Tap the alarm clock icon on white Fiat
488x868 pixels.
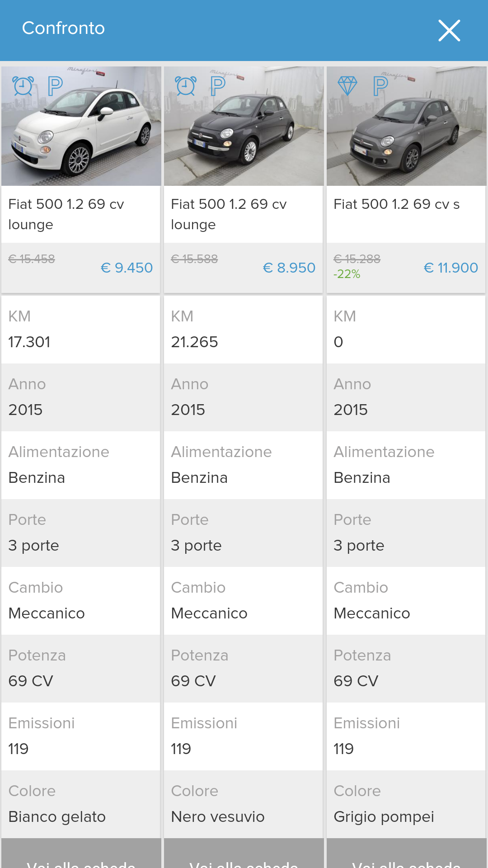23,86
